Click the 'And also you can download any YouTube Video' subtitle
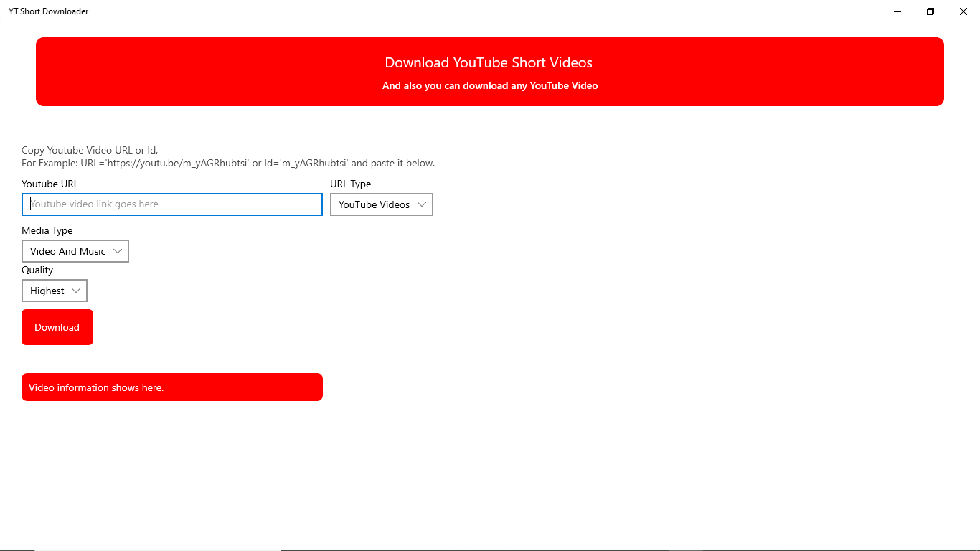This screenshot has height=551, width=980. pos(490,85)
